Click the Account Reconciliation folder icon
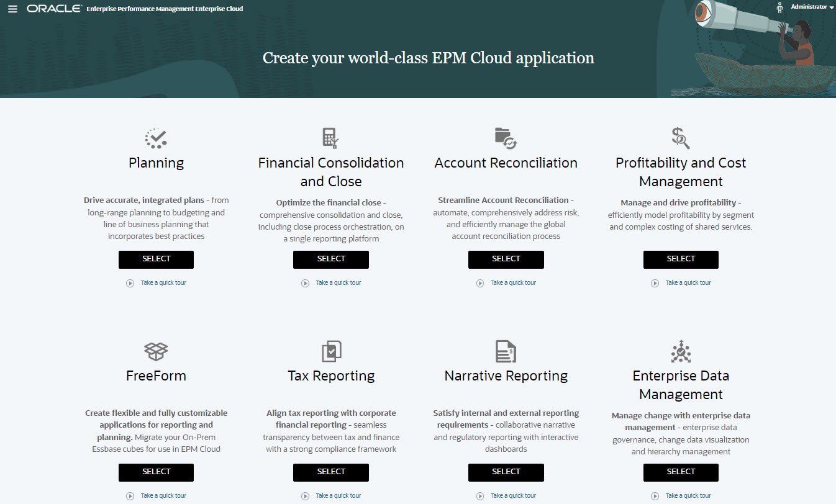The height and width of the screenshot is (504, 836). [x=506, y=138]
